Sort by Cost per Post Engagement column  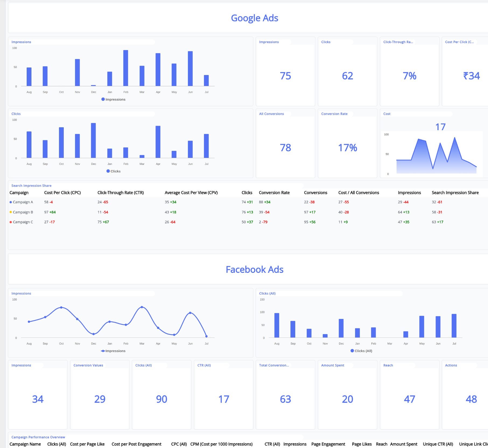click(x=136, y=444)
